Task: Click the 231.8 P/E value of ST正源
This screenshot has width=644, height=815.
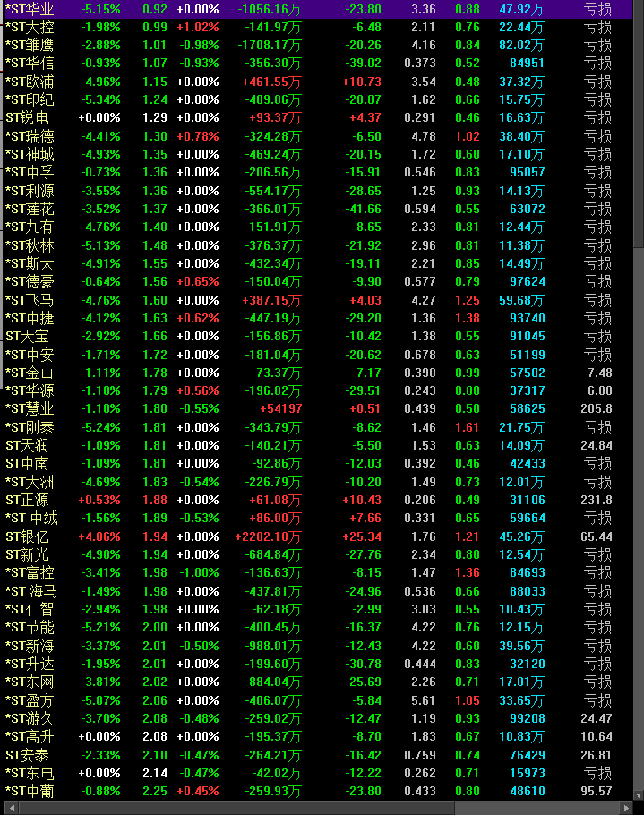Action: coord(597,500)
